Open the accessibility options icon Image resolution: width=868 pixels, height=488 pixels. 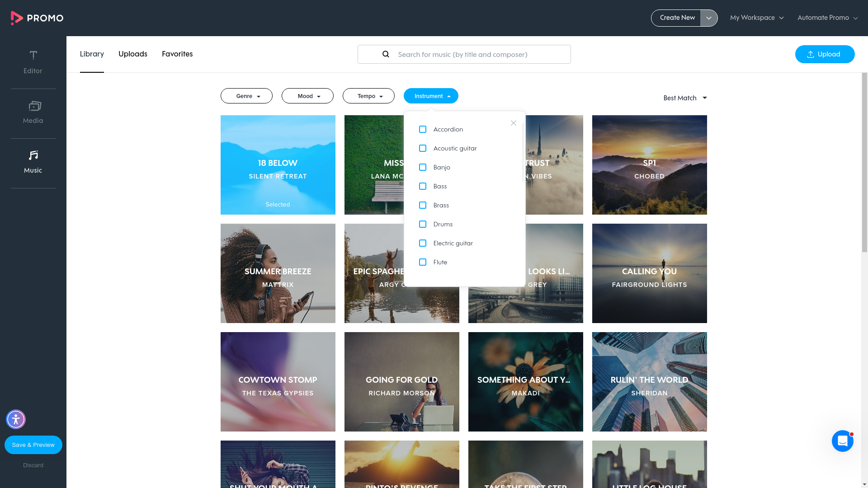16,419
